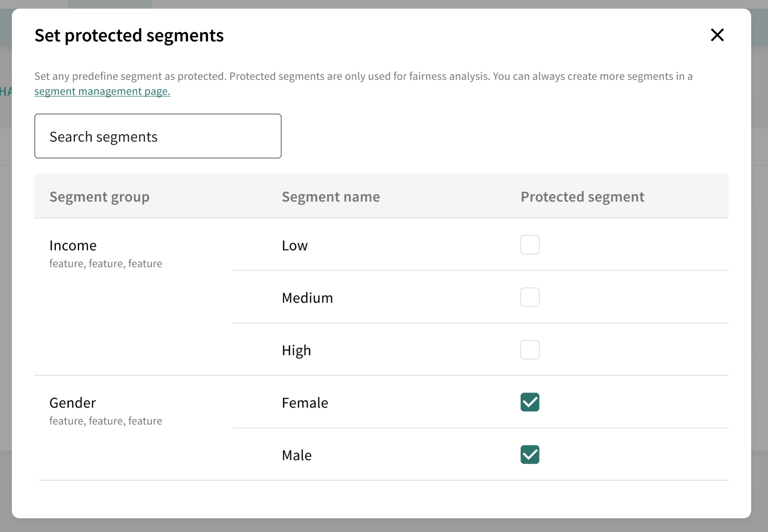This screenshot has width=768, height=532.
Task: Uncheck the Female protected segment checkbox
Action: point(529,402)
